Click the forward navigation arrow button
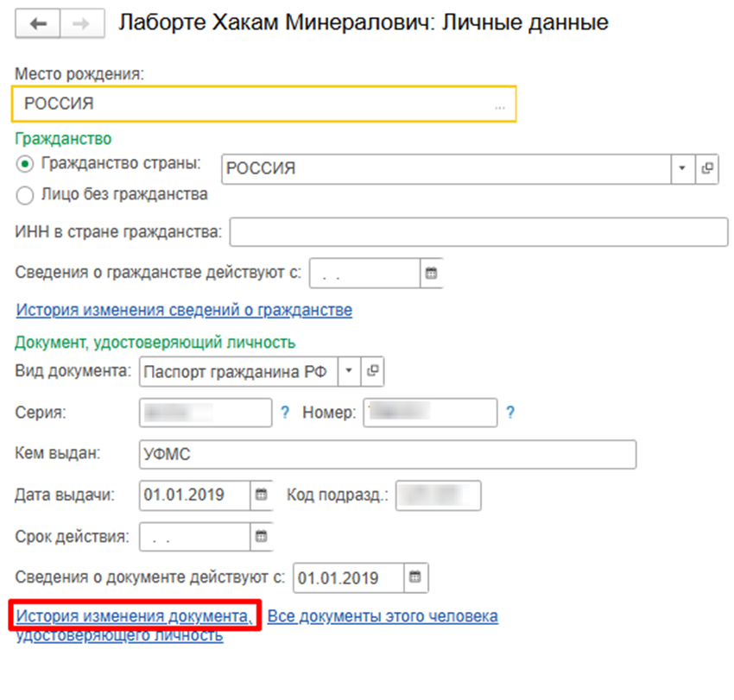This screenshot has width=734, height=700. (84, 24)
